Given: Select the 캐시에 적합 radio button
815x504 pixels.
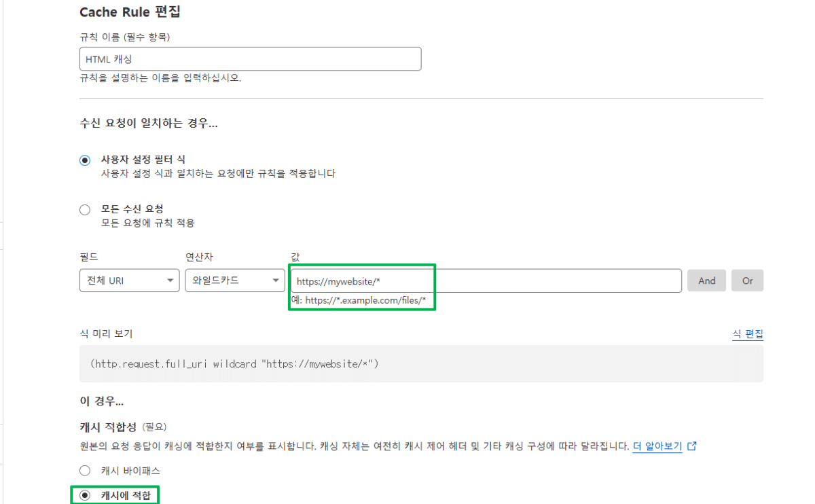Looking at the screenshot, I should point(85,496).
